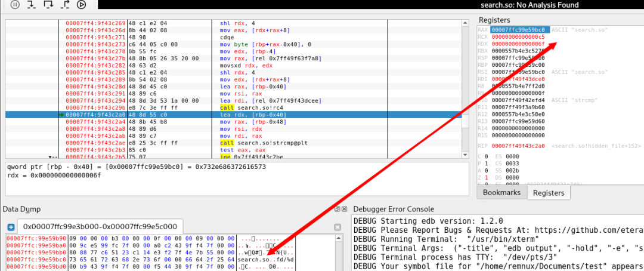Image resolution: width=644 pixels, height=271 pixels.
Task: Select the 0x00007ffc99e3b000 memory dump tab
Action: (100, 227)
